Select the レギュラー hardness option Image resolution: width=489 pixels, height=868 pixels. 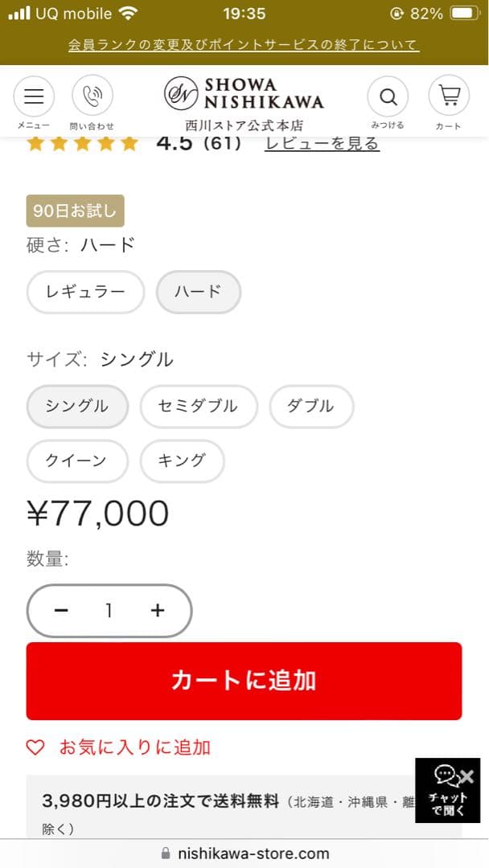pos(85,293)
